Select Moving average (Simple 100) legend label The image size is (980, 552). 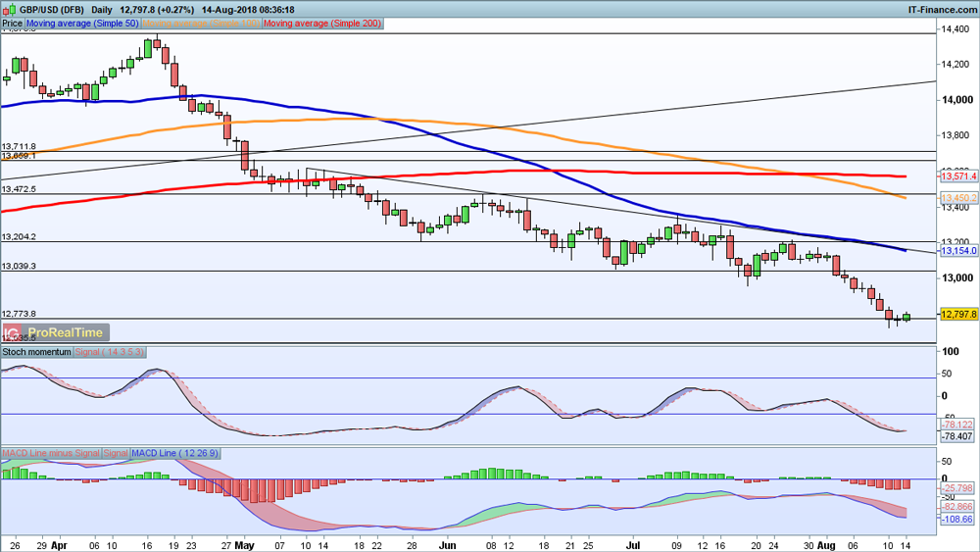tap(201, 24)
